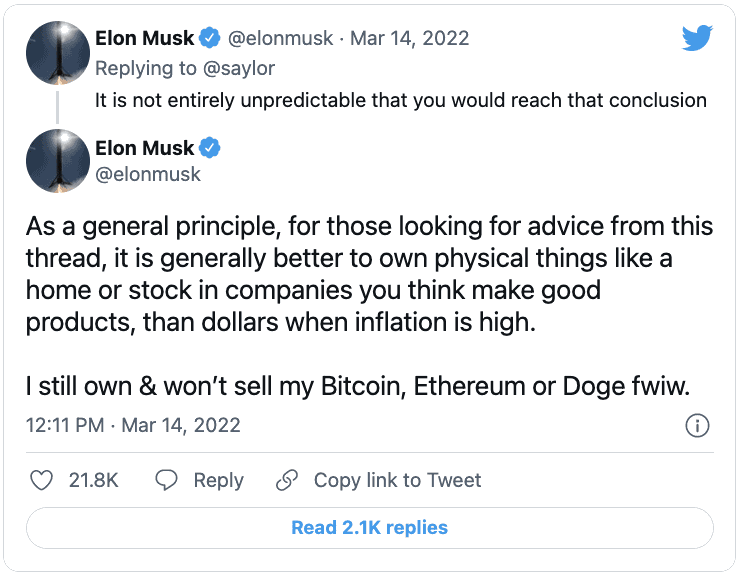Click verified badge on the top reply
The height and width of the screenshot is (574, 738).
209,39
